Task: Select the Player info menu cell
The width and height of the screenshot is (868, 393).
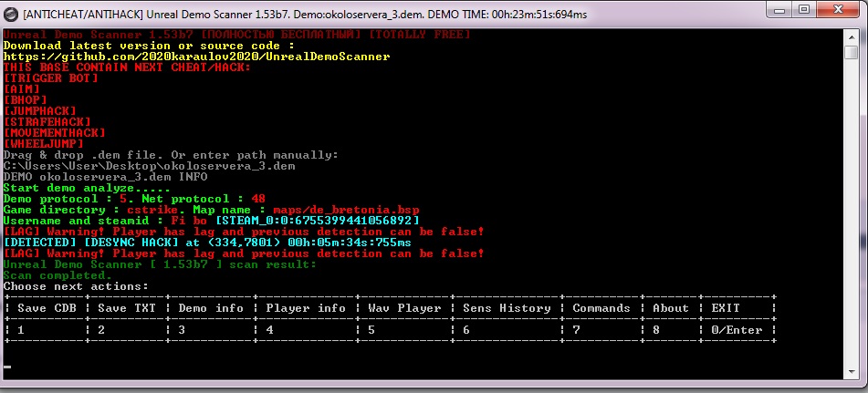Action: pyautogui.click(x=306, y=308)
